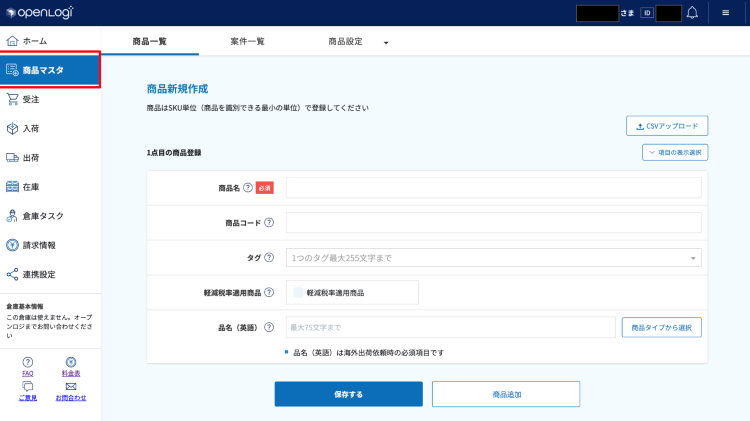This screenshot has height=421, width=750.
Task: Click the ID badge in the header
Action: pyautogui.click(x=647, y=13)
